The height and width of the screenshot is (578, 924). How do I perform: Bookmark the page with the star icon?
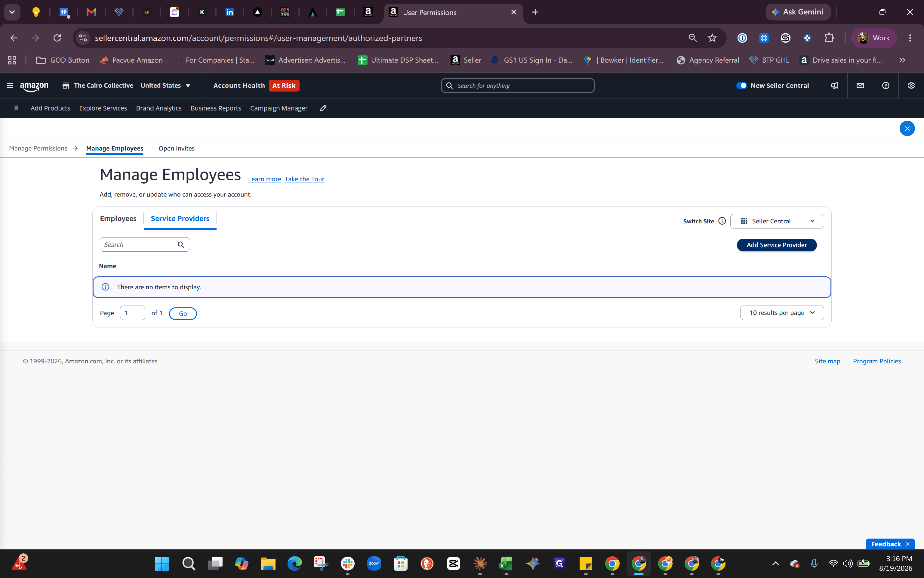point(712,38)
